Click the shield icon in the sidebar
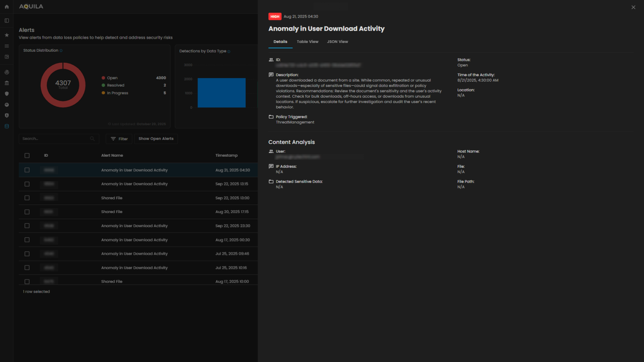 tap(7, 94)
